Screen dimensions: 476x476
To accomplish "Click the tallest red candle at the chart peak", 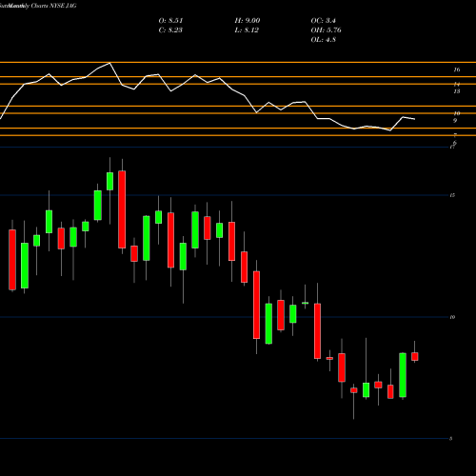I will [122, 209].
